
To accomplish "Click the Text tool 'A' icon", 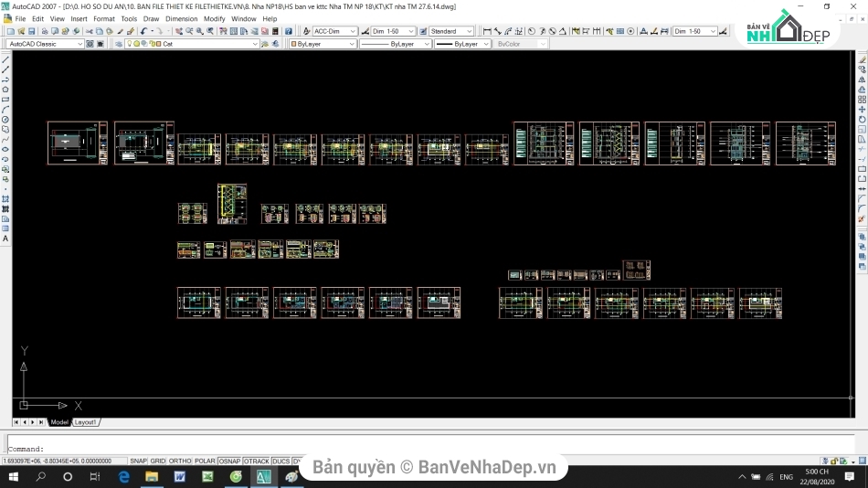I will click(x=5, y=239).
